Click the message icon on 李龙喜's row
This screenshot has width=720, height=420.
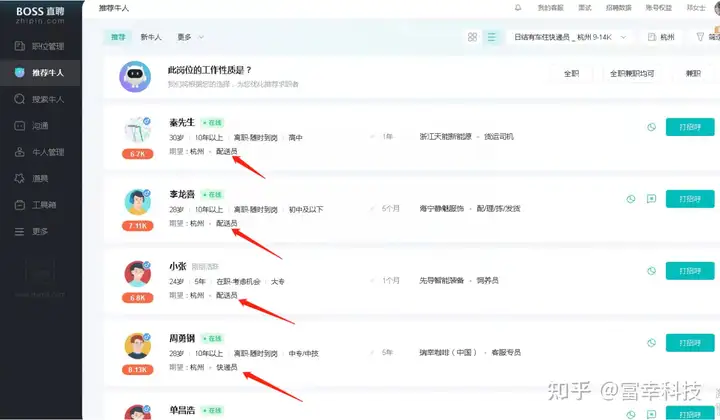tap(651, 199)
